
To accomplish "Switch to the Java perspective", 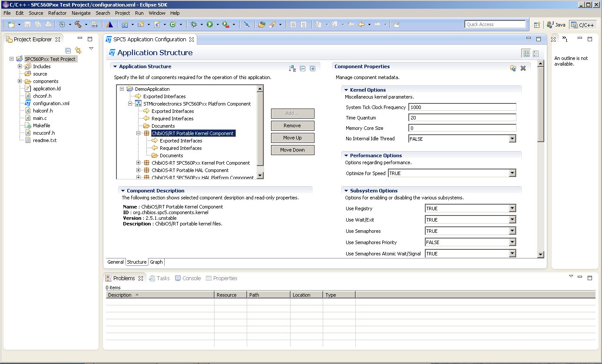I will click(556, 25).
